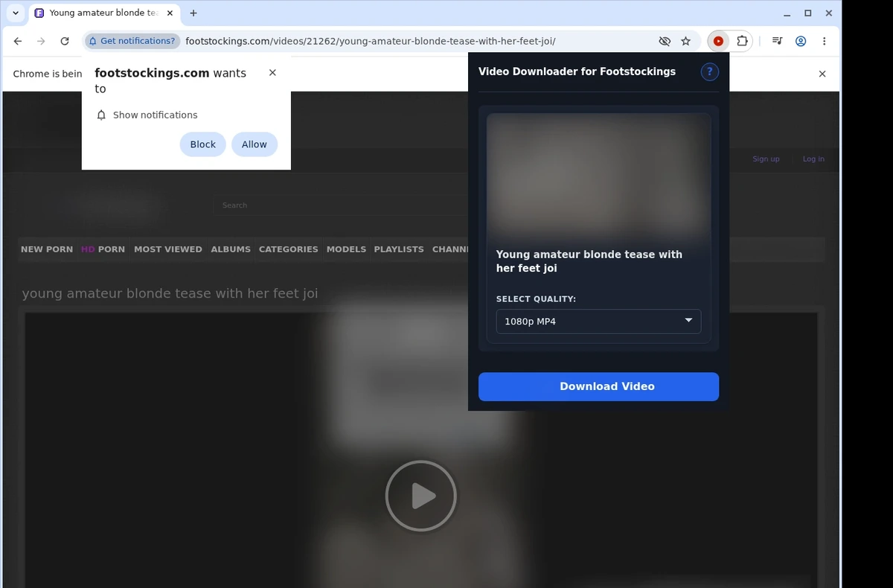The image size is (893, 588).
Task: Click the Video Downloader for Footstockings title
Action: tap(577, 71)
